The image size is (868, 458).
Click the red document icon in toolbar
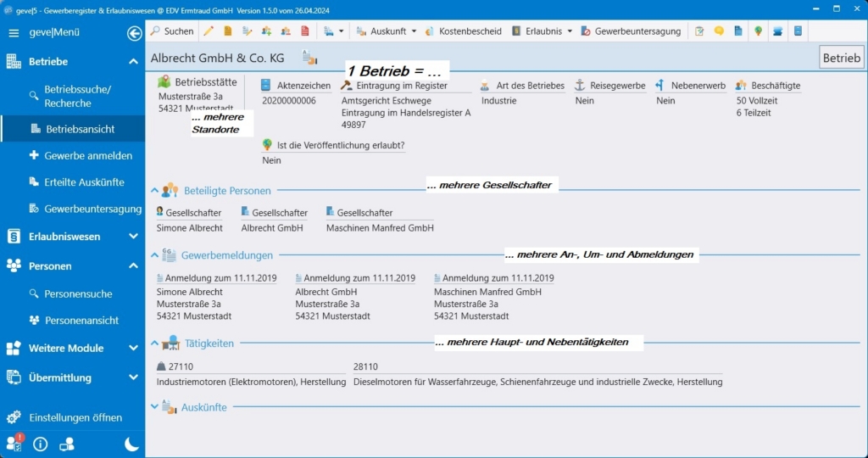305,31
